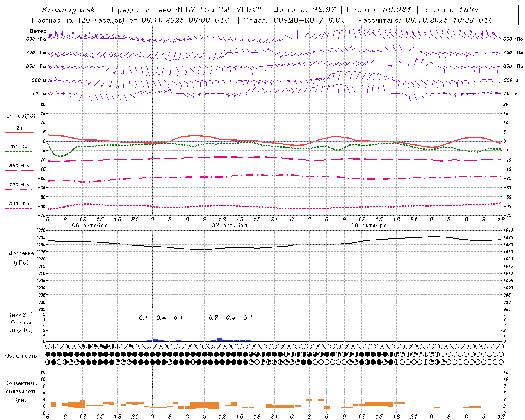Click the black pressure curve line
The height and width of the screenshot is (420, 525).
(x=275, y=247)
